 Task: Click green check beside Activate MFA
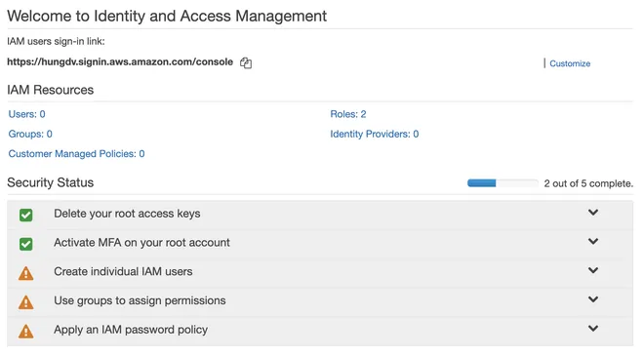26,244
